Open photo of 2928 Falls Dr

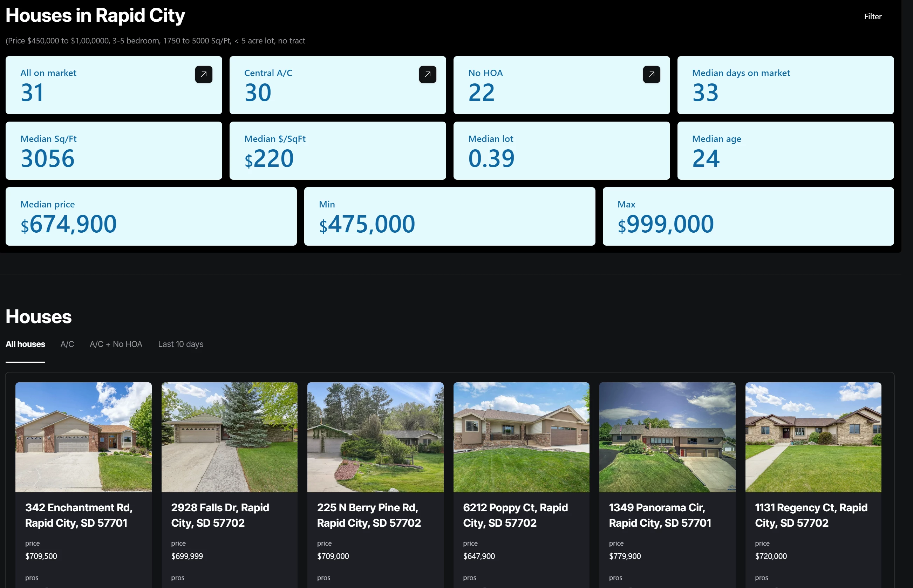(229, 437)
